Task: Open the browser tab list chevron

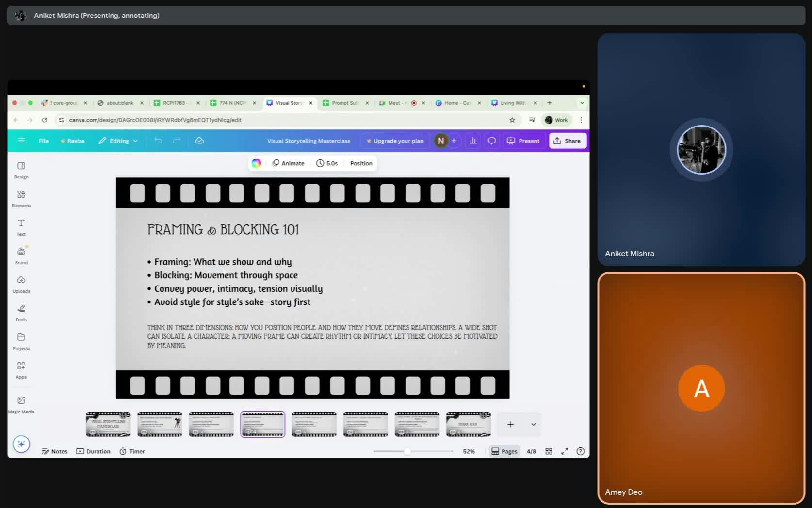Action: pyautogui.click(x=582, y=103)
